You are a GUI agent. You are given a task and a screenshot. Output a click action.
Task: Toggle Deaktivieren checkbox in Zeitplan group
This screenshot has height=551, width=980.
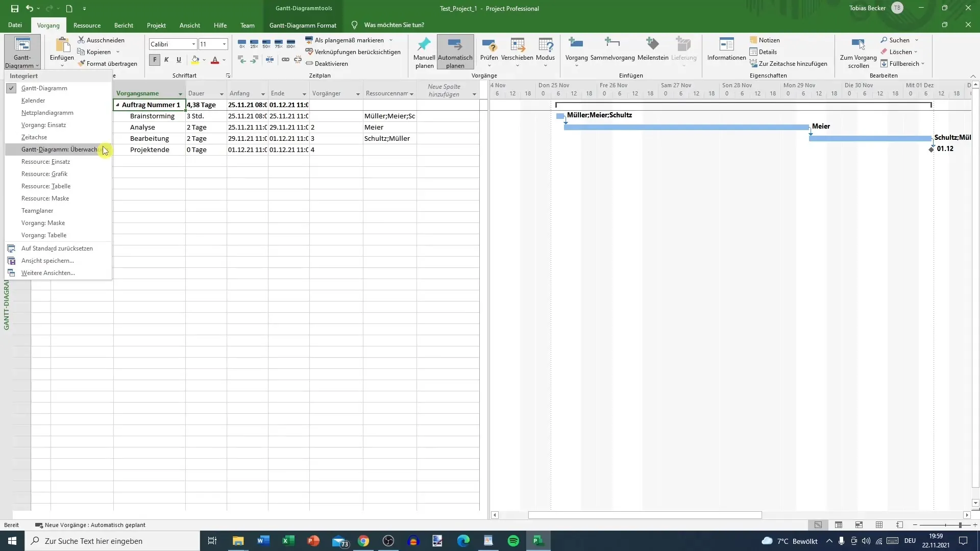[329, 63]
